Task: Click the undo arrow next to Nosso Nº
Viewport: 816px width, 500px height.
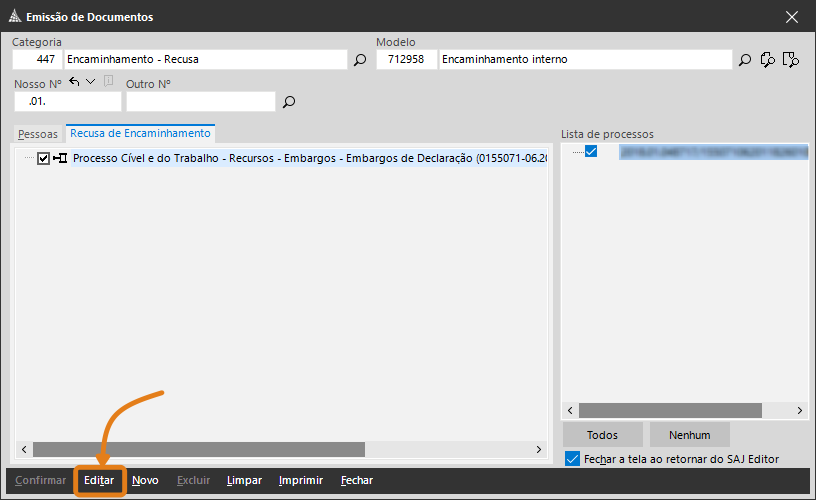Action: click(74, 82)
